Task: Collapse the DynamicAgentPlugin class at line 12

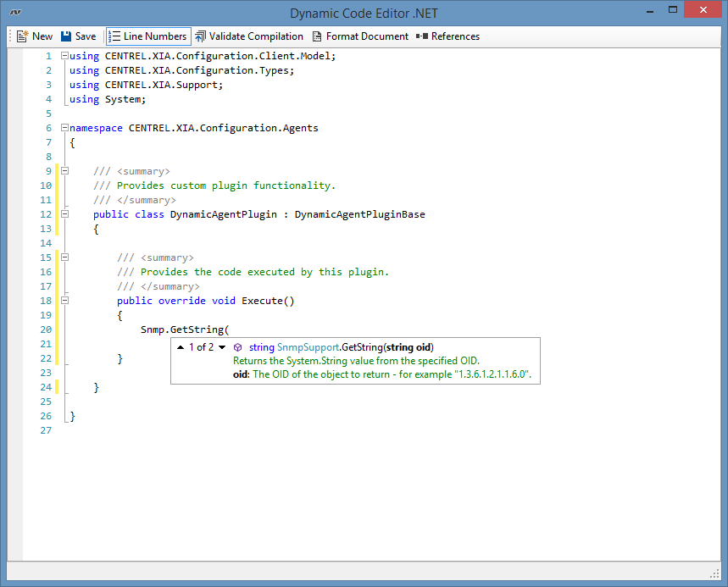Action: [65, 214]
